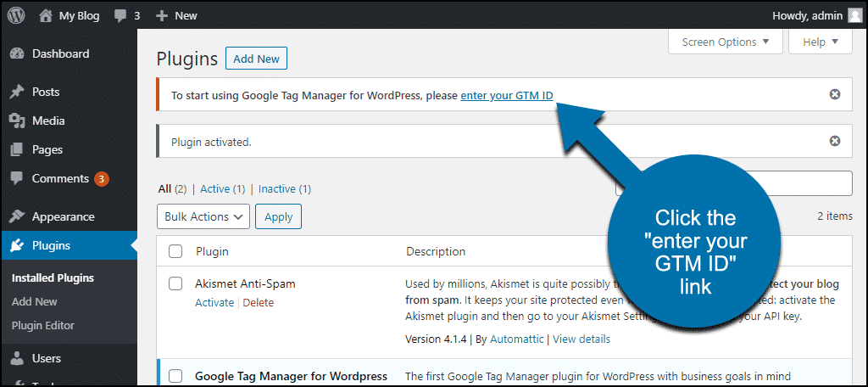Click the Posts pushpin icon
The image size is (868, 387).
[17, 92]
